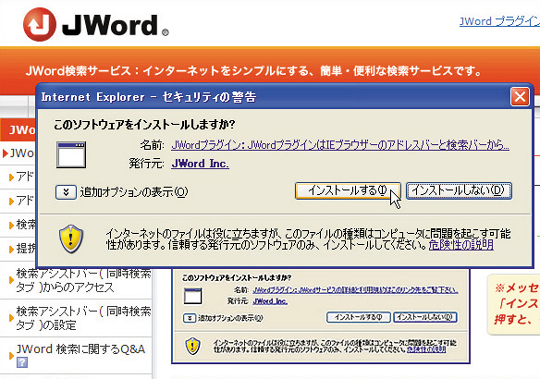540x379 pixels.
Task: Click the shield icon in the sample screenshot
Action: tap(193, 346)
